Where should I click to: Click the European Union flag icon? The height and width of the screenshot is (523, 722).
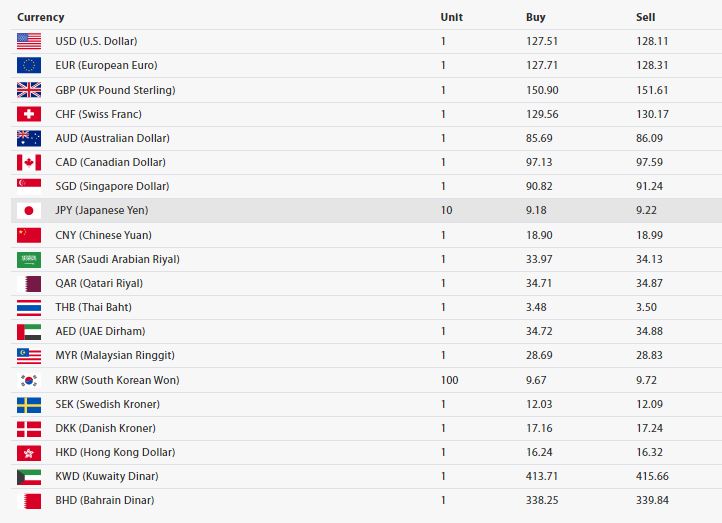[29, 65]
